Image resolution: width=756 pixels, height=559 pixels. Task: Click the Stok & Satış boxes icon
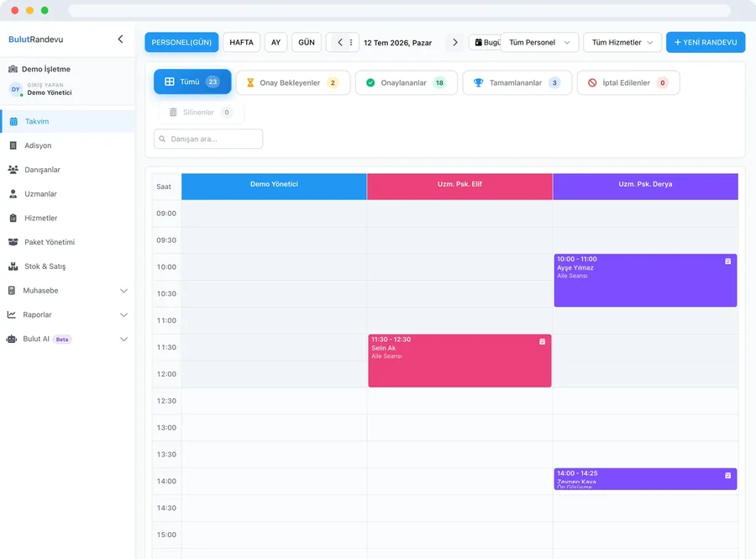[x=13, y=266]
